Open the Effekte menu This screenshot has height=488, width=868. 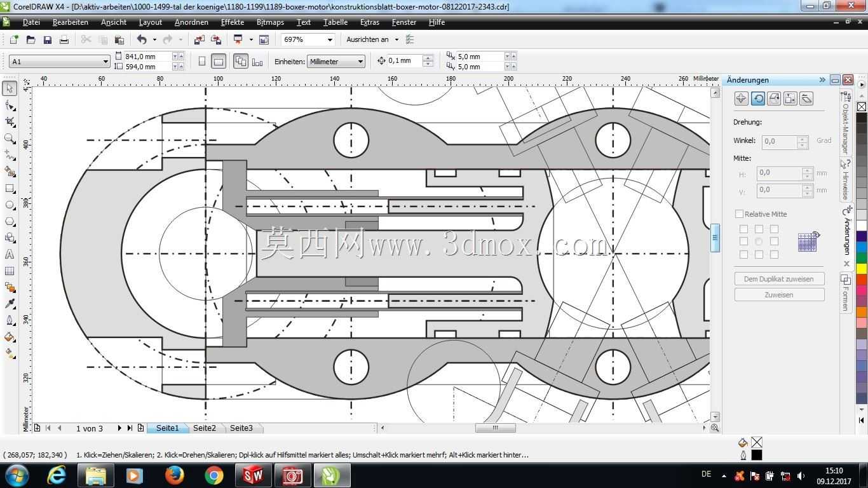click(233, 22)
